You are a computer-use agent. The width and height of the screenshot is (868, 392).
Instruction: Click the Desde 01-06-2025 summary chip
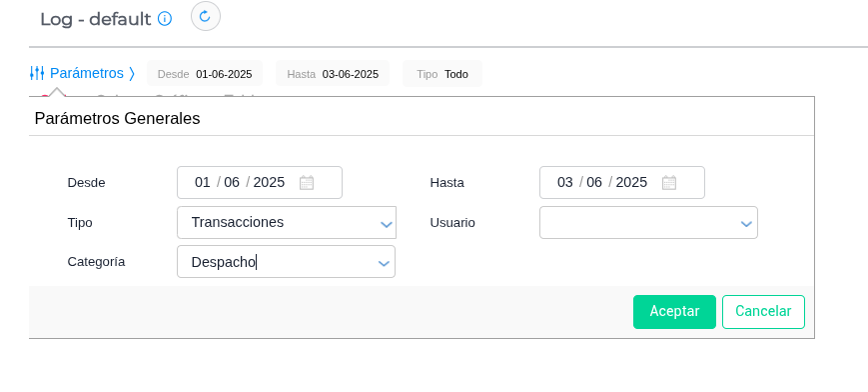[205, 74]
